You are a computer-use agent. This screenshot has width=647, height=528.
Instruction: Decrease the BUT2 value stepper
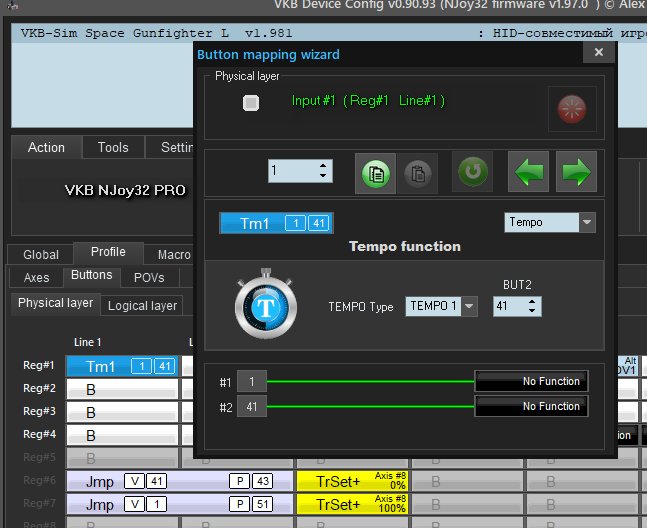[x=532, y=311]
